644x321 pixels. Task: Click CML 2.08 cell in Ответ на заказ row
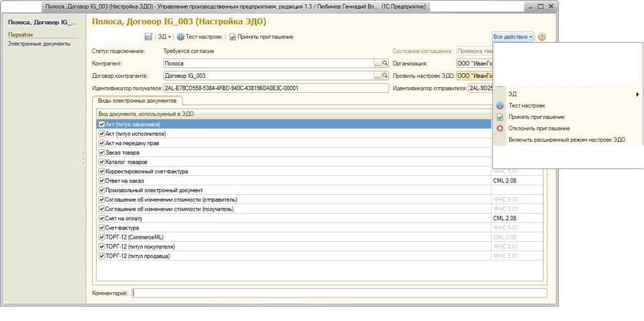(x=517, y=181)
